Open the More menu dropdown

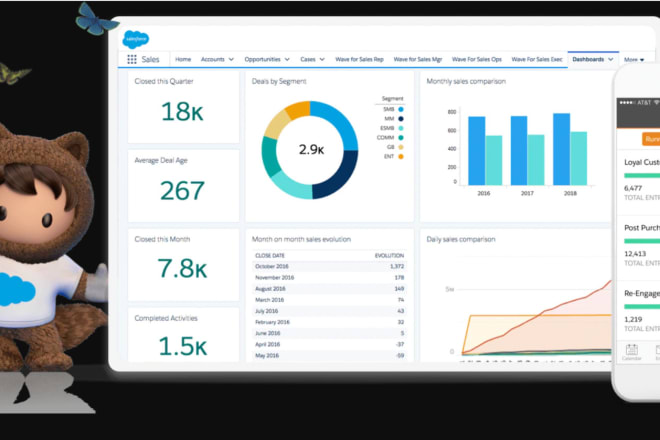(x=634, y=60)
